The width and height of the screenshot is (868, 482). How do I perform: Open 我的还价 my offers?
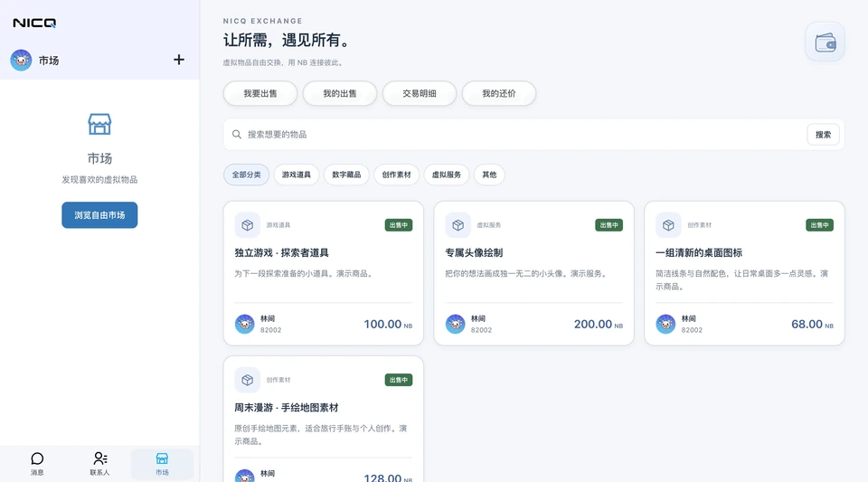click(499, 93)
